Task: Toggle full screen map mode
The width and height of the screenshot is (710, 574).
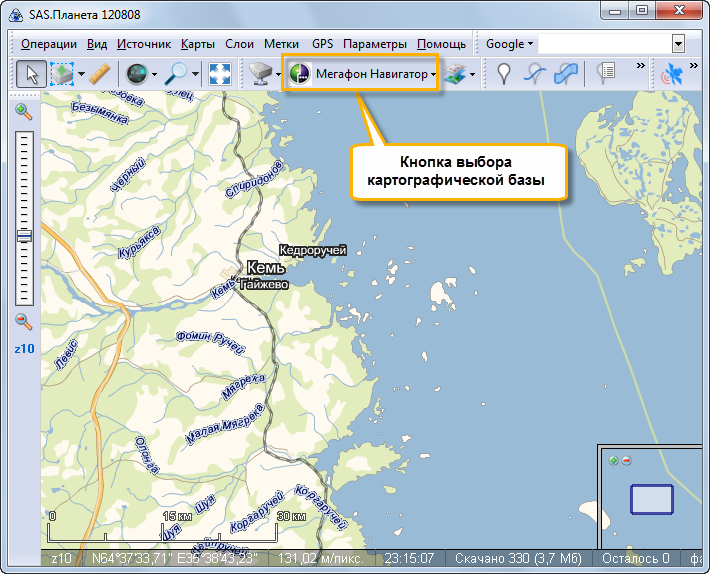Action: tap(219, 73)
